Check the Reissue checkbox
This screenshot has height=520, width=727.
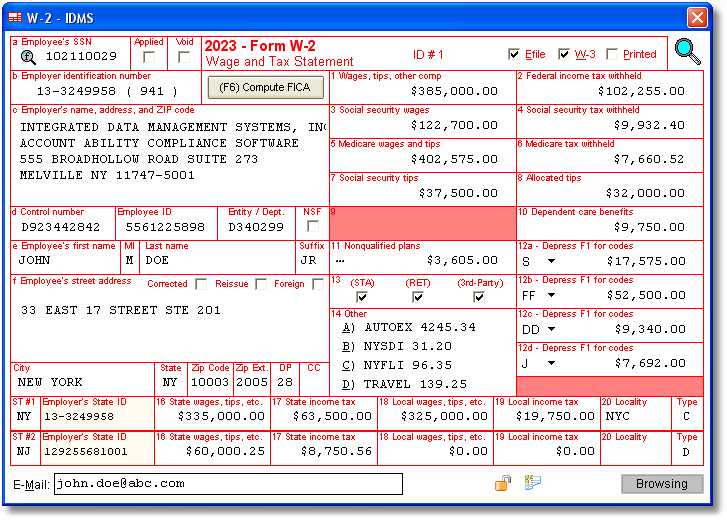click(261, 284)
